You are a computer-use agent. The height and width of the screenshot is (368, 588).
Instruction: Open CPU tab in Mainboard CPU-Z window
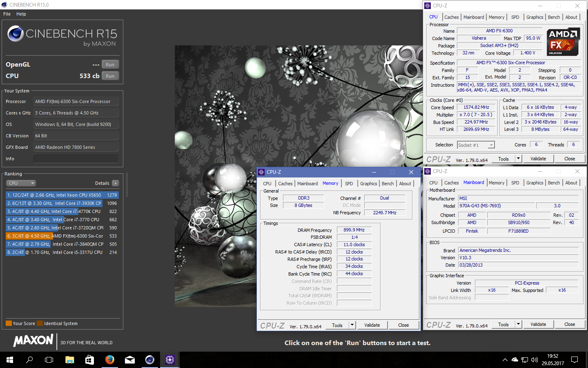pyautogui.click(x=434, y=183)
